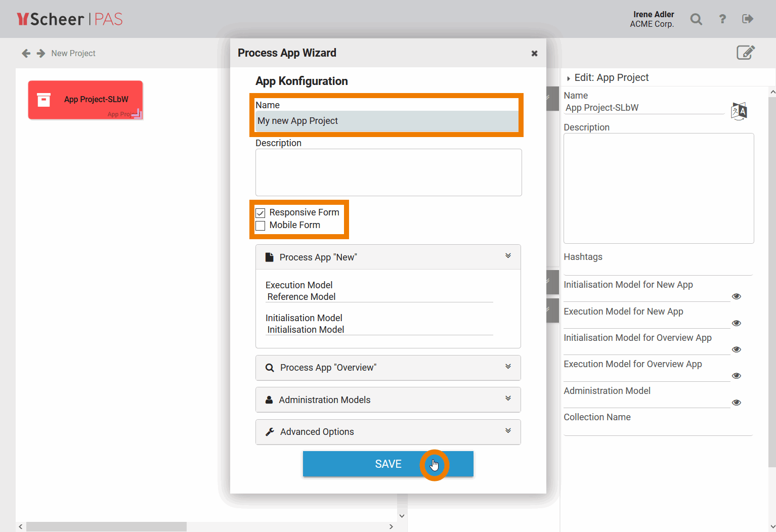Enable the Mobile Form checkbox
The height and width of the screenshot is (532, 776).
pyautogui.click(x=261, y=226)
